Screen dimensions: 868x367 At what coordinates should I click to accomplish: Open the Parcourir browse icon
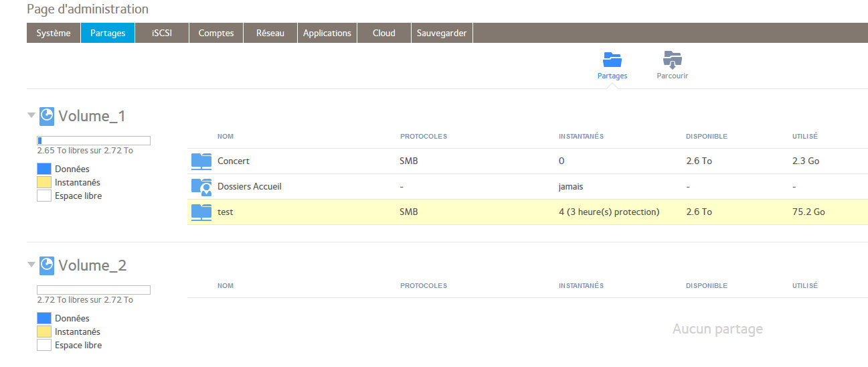(672, 60)
